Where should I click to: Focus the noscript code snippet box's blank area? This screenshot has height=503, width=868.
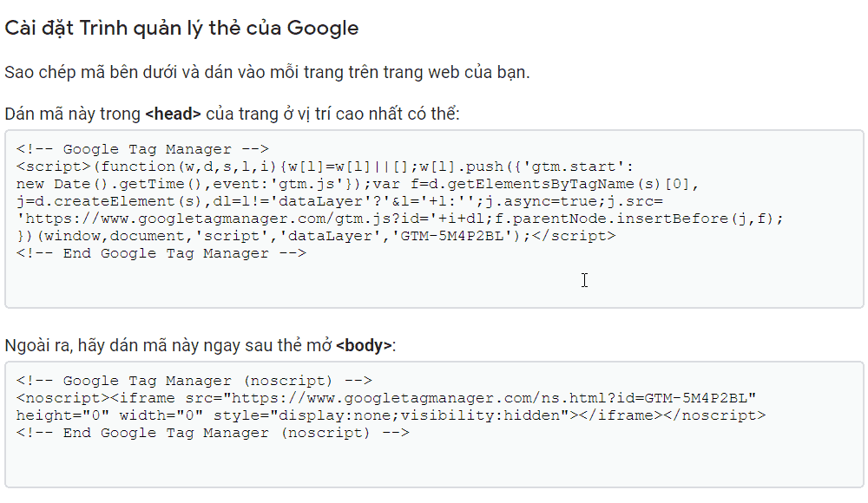tap(434, 464)
